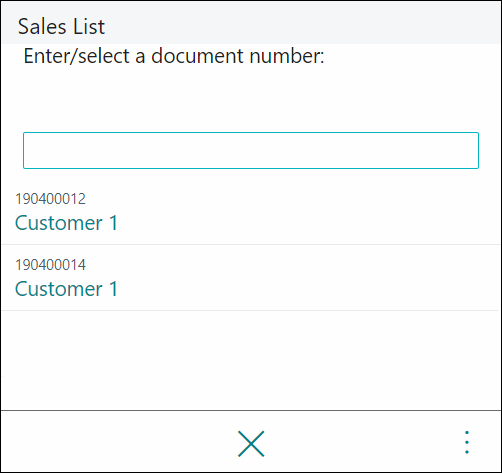The height and width of the screenshot is (473, 502).
Task: Place cursor at left edge of document input box
Action: click(x=28, y=150)
